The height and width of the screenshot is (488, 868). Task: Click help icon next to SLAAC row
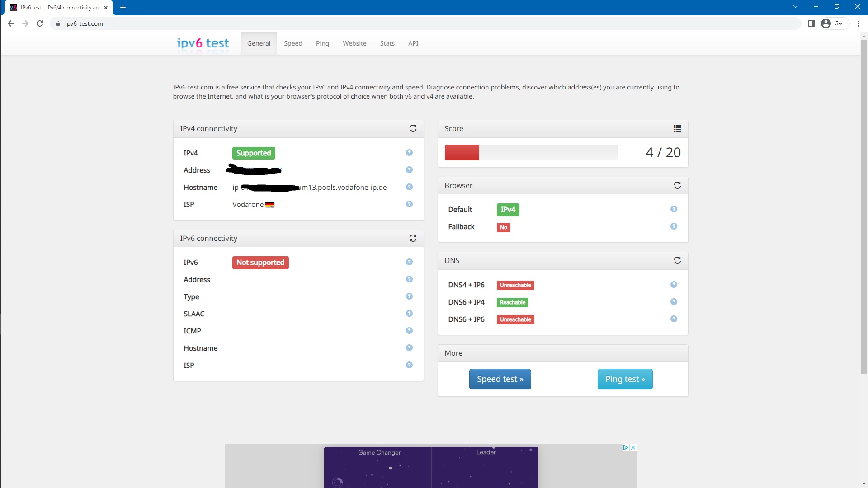(409, 314)
